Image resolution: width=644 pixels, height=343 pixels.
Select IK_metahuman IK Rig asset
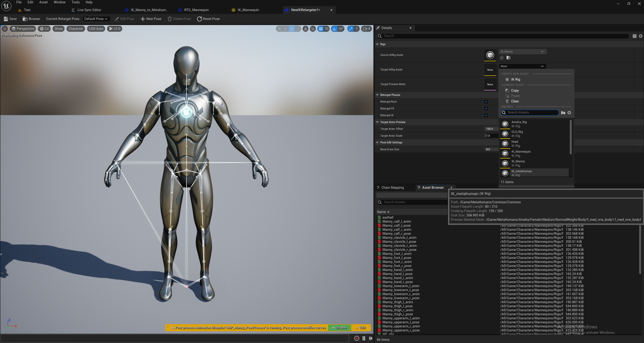coord(534,173)
